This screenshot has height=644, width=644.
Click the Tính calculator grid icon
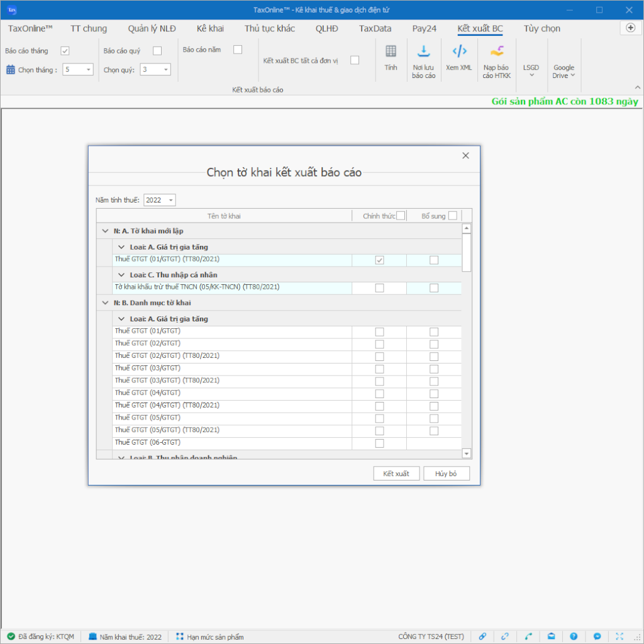391,52
